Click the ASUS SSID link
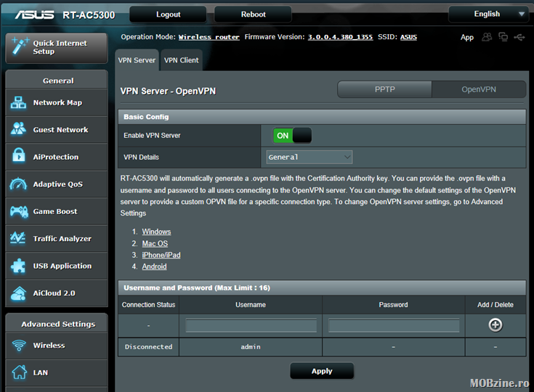 408,37
